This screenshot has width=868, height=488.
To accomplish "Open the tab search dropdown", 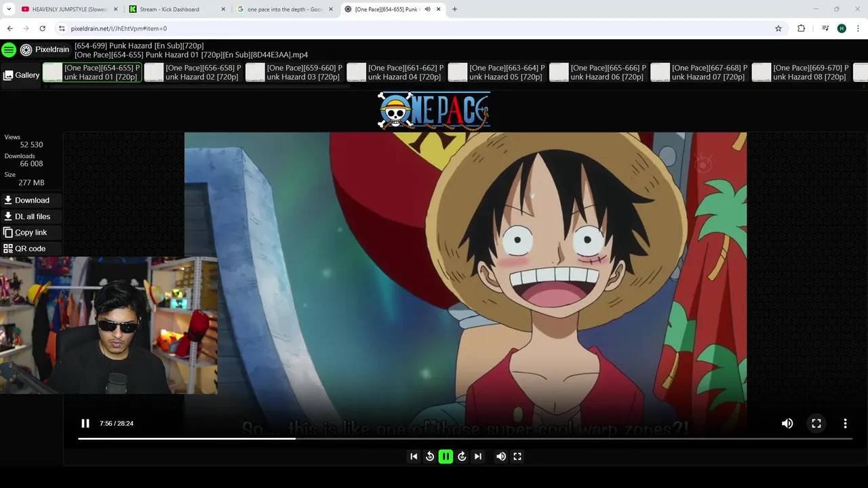I will point(9,9).
